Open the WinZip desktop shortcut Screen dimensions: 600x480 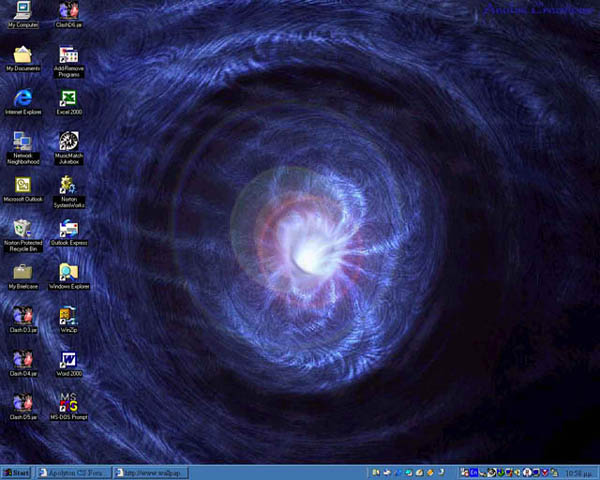click(69, 316)
